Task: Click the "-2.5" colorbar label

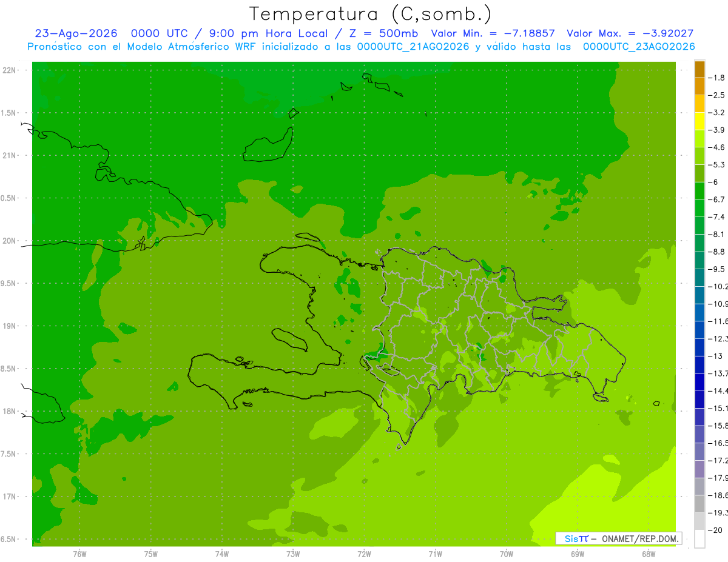Action: [717, 95]
